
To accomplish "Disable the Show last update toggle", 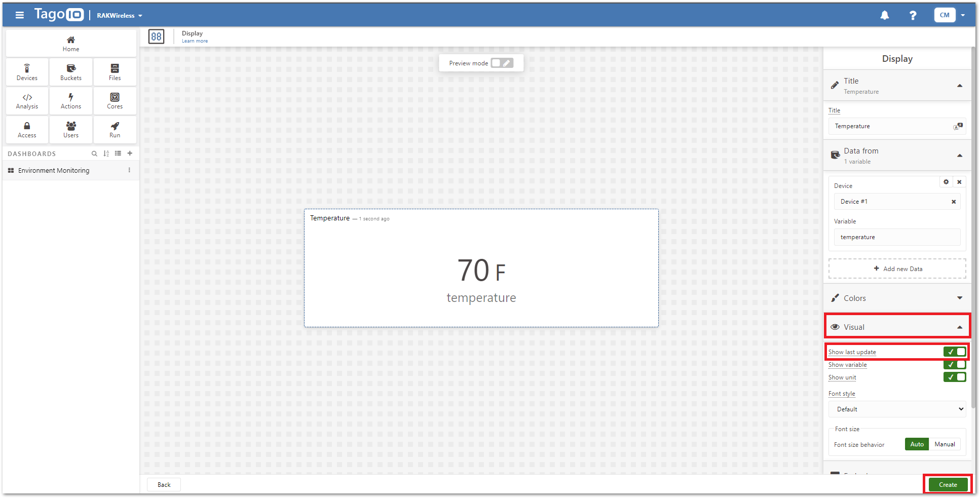I will point(954,352).
